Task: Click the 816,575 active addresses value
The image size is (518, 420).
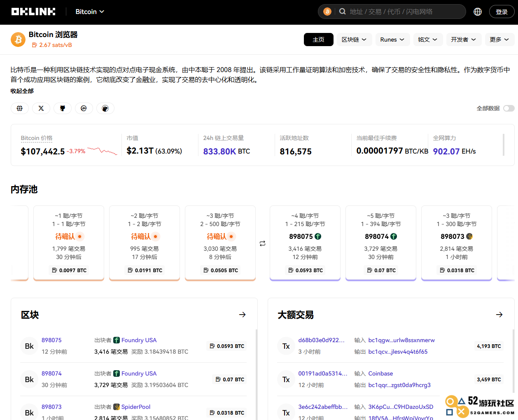Action: point(296,152)
